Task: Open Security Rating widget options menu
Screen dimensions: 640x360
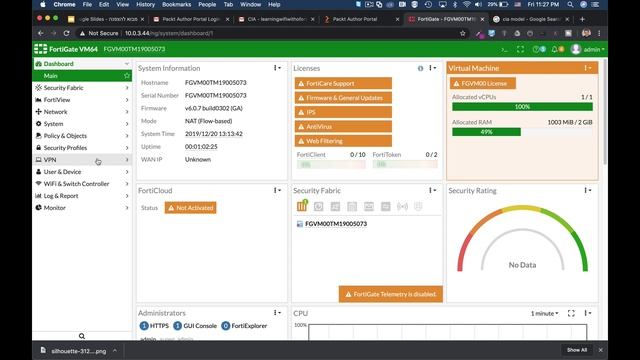Action: (x=587, y=190)
